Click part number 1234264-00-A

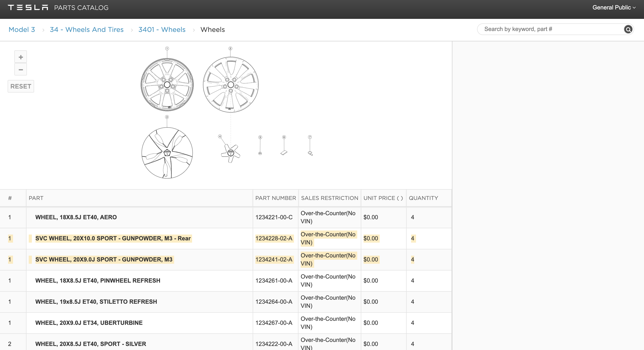coord(274,302)
